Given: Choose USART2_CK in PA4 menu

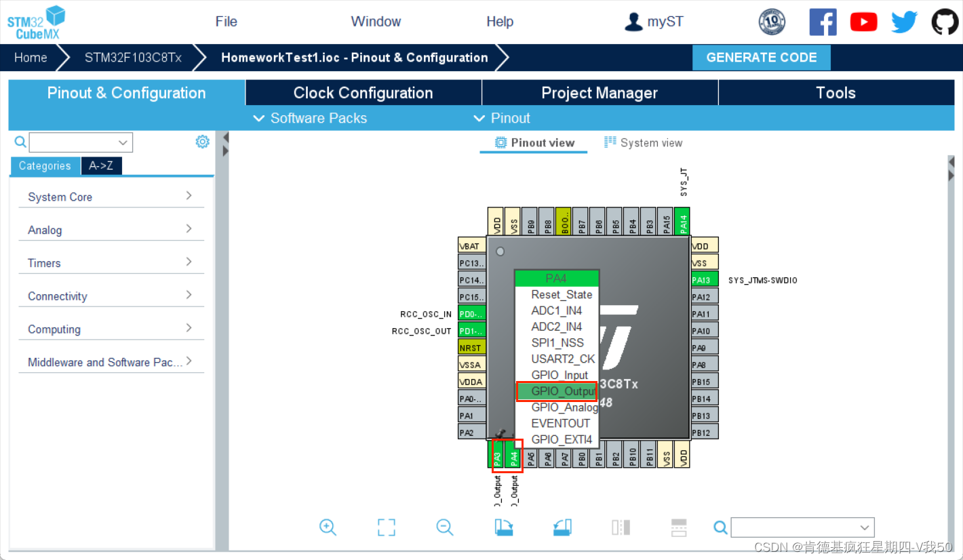Looking at the screenshot, I should 557,359.
